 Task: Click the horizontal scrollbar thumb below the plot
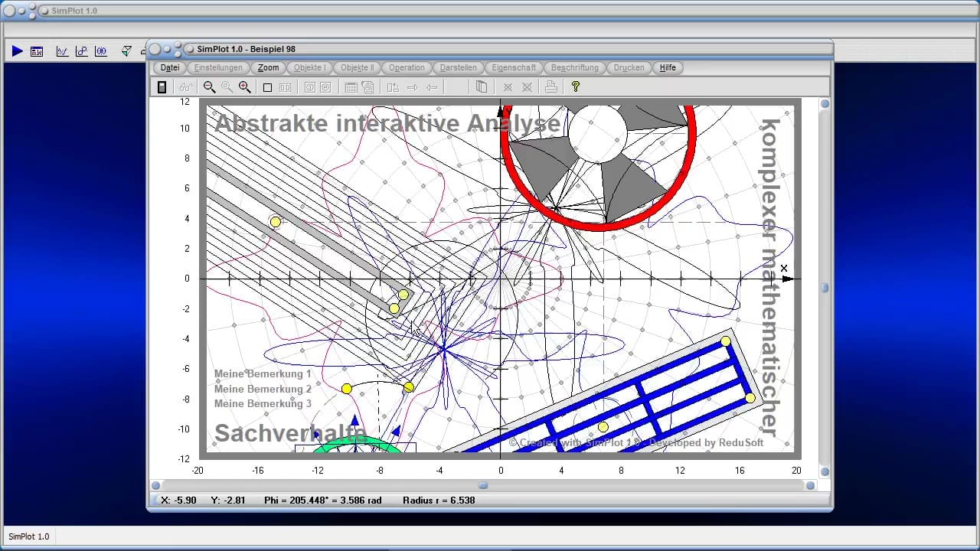click(483, 485)
